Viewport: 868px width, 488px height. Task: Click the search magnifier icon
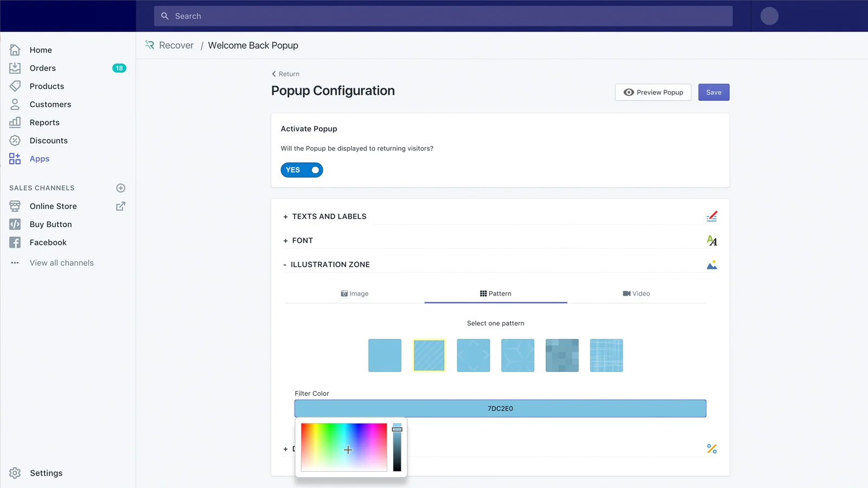[x=165, y=16]
